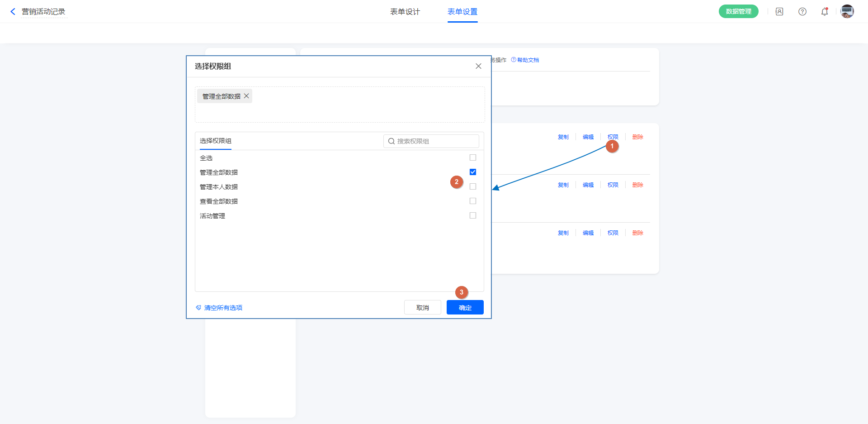Click the search magnifier icon

(392, 141)
